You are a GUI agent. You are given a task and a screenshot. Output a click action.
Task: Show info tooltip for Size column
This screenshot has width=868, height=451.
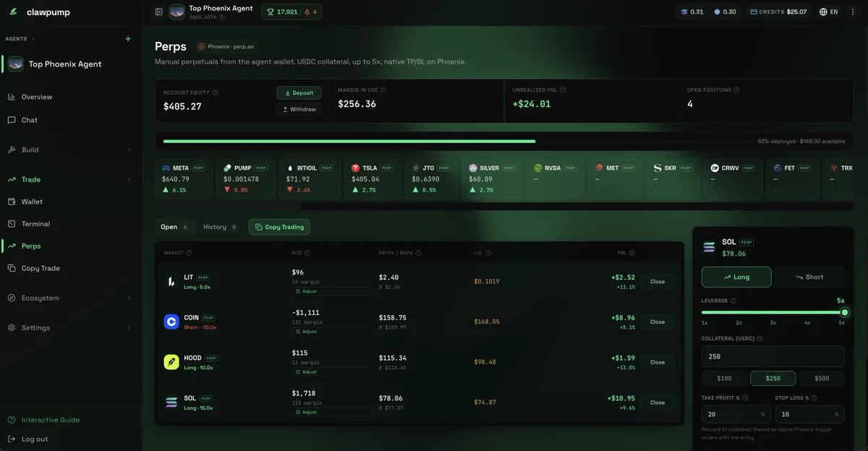(x=307, y=253)
